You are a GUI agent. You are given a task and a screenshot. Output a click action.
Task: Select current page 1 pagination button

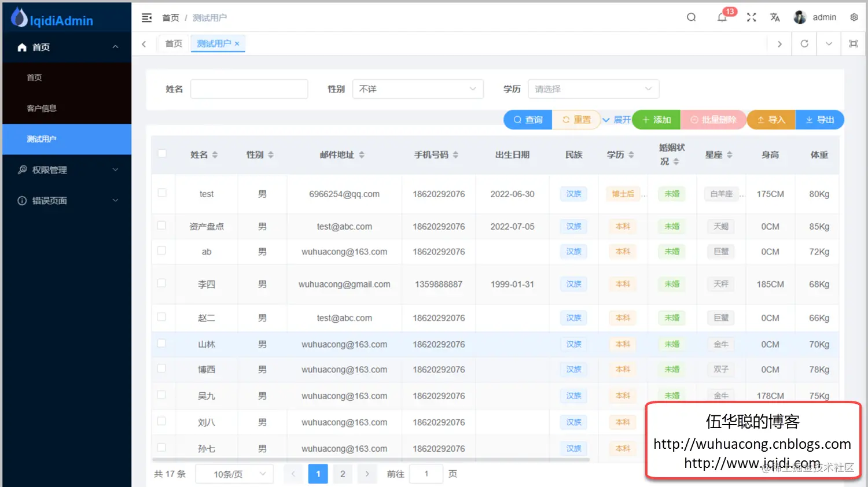click(318, 474)
